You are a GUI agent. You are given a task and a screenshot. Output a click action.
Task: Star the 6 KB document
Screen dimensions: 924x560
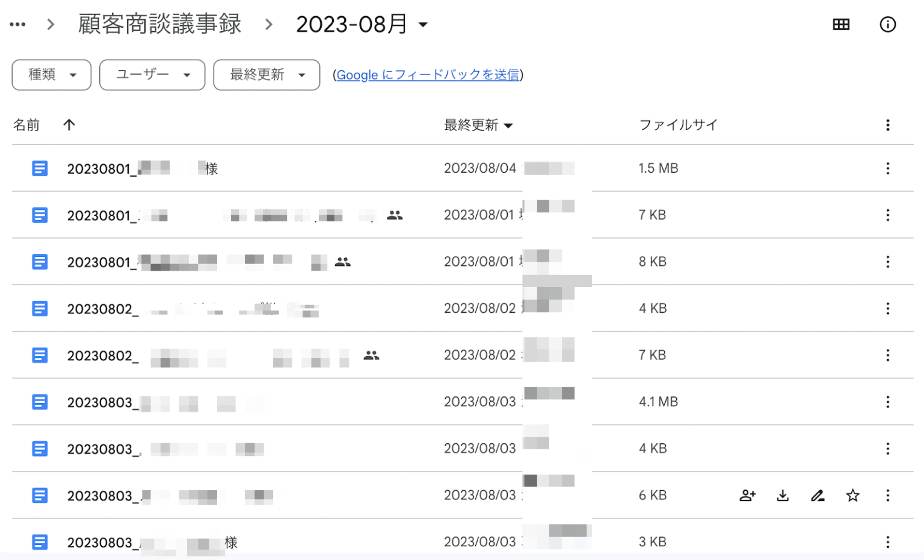click(852, 496)
